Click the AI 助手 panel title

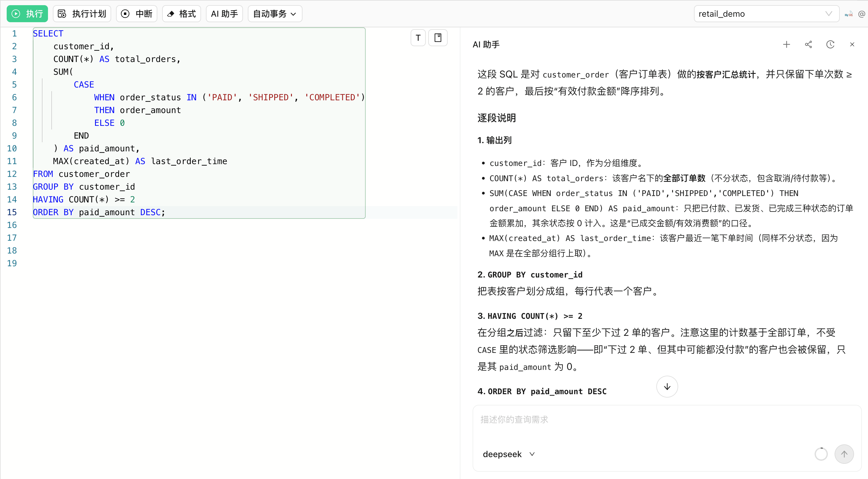(x=486, y=45)
